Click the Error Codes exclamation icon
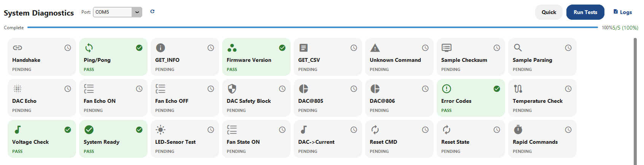The height and width of the screenshot is (165, 644). point(447,89)
